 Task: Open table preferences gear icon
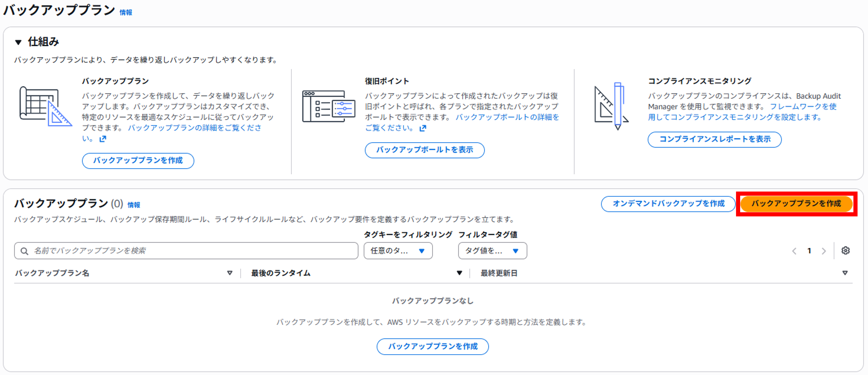coord(846,251)
